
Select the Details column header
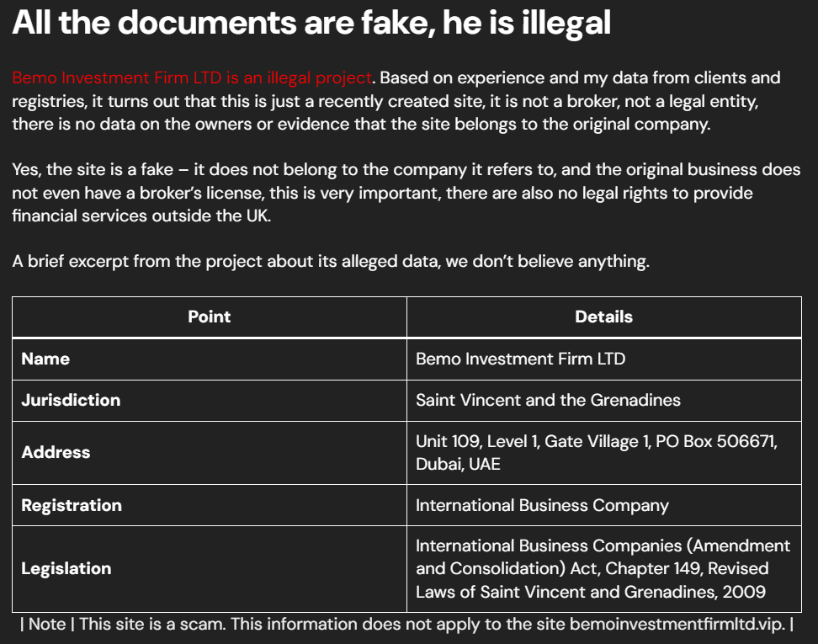click(x=603, y=317)
